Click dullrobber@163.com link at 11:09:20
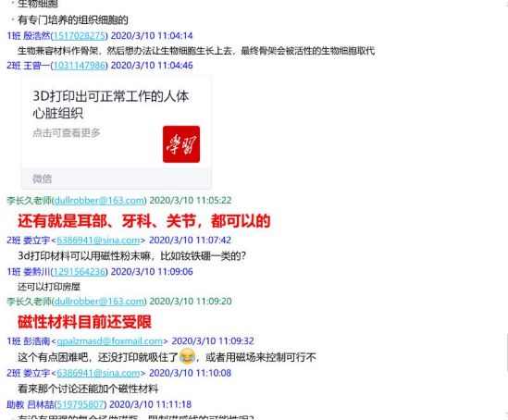Viewport: 508px width, 420px height. [99, 302]
